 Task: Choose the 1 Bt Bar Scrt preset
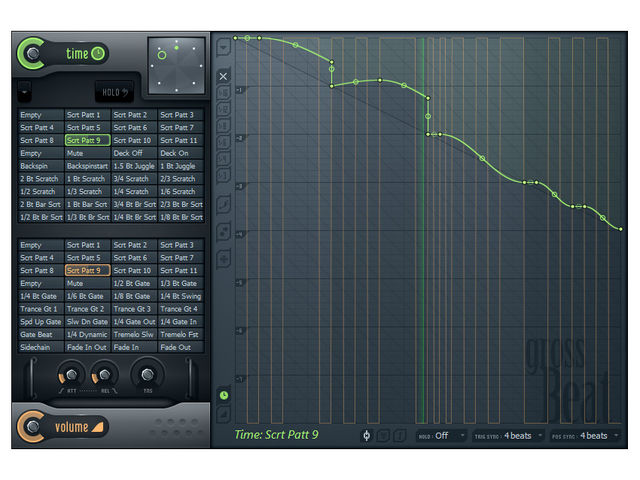(87, 204)
